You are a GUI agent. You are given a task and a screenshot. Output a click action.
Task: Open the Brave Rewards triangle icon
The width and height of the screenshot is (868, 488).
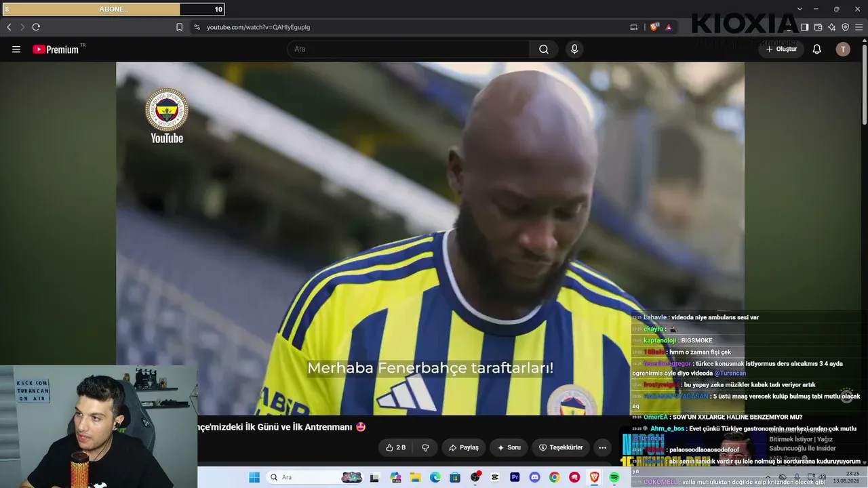point(669,27)
